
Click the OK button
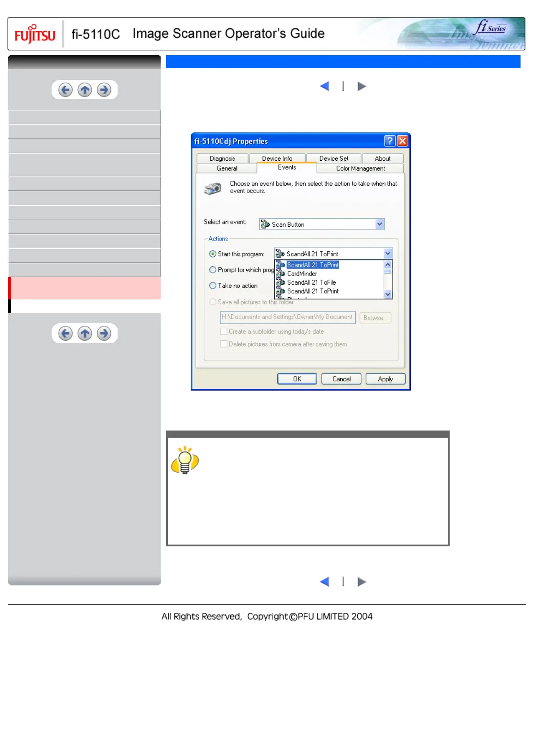tap(297, 379)
